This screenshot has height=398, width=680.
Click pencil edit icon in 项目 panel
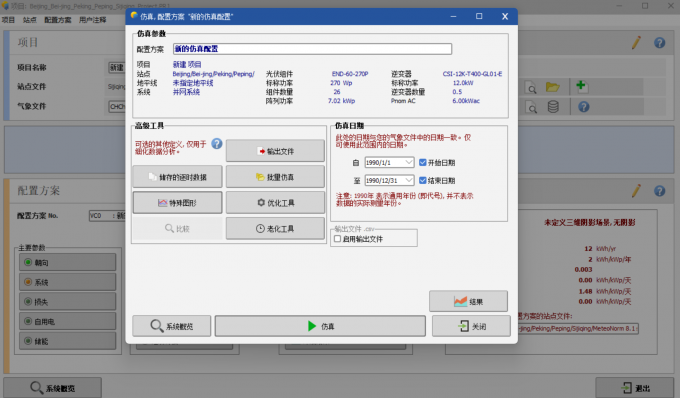coord(636,42)
